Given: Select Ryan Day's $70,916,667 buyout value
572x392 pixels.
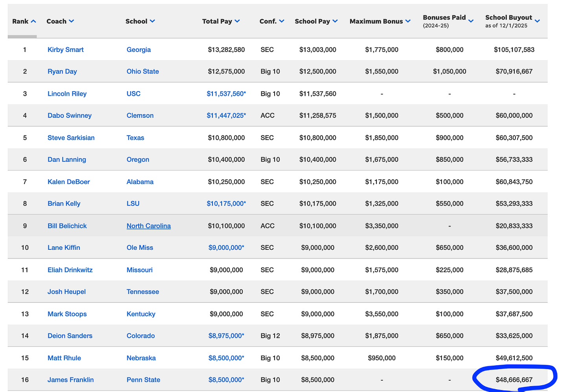Looking at the screenshot, I should tap(514, 71).
